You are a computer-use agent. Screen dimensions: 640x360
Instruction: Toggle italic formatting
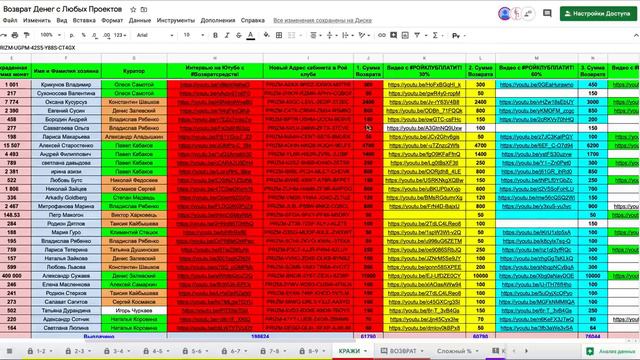point(227,36)
